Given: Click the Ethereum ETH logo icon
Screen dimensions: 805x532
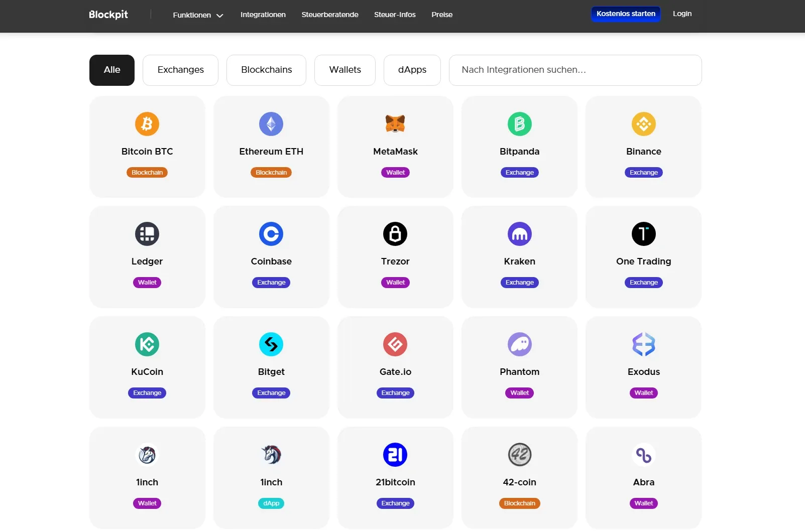Looking at the screenshot, I should click(x=271, y=124).
